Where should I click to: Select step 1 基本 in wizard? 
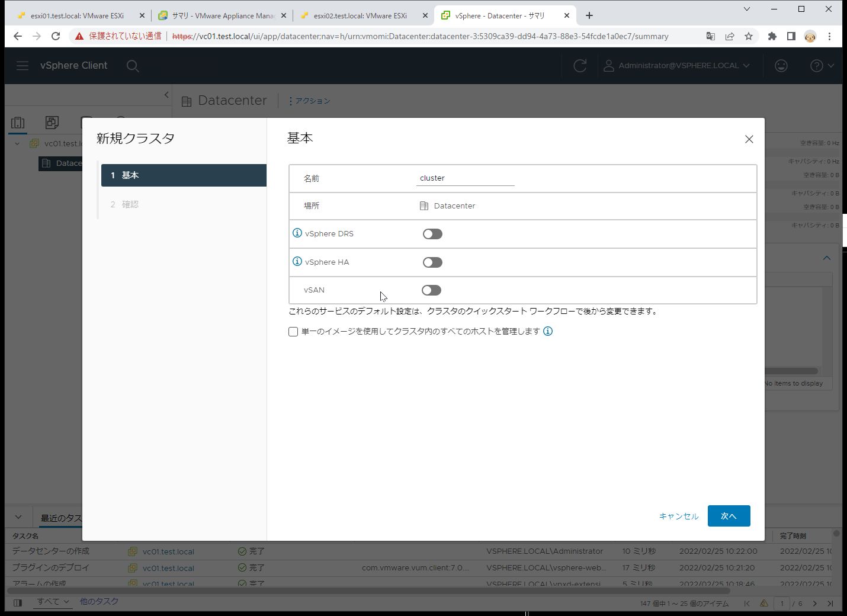coord(184,175)
